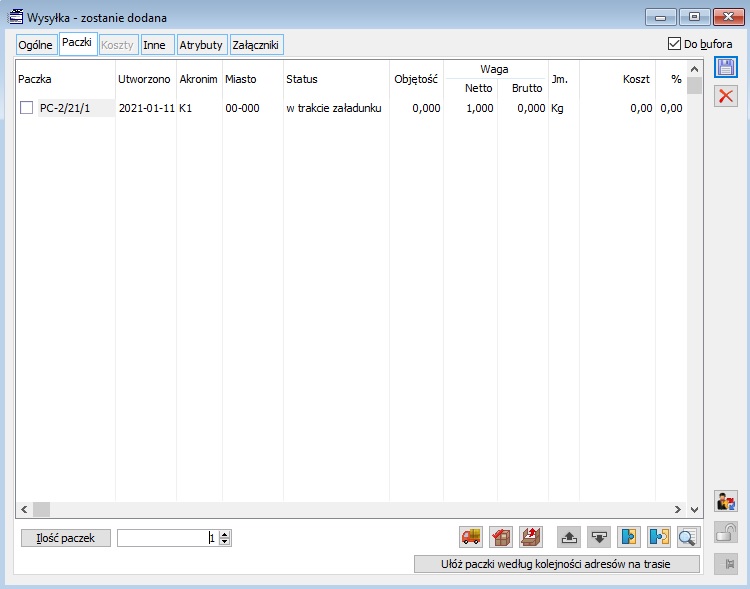
Task: Decrease package quantity with the spinner down arrow
Action: (x=225, y=542)
